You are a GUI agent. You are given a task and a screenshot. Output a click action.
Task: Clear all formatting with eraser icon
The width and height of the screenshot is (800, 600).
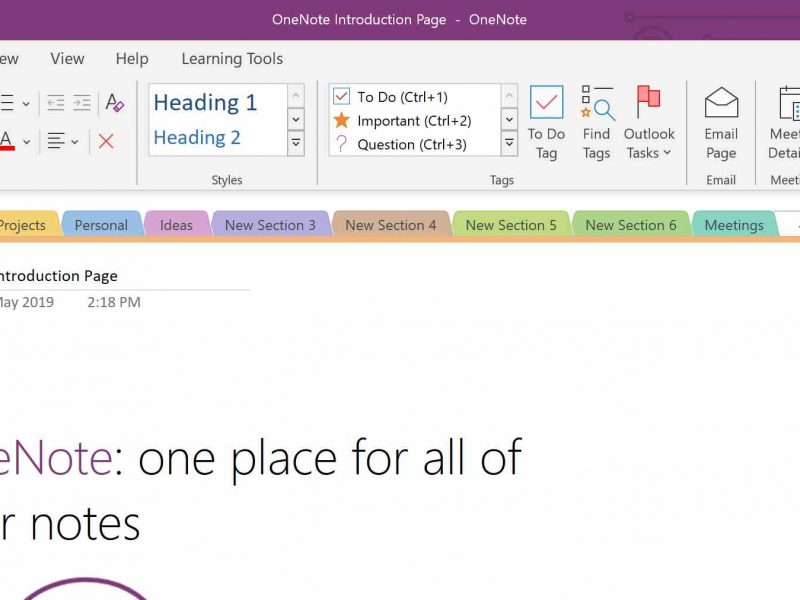tap(115, 103)
